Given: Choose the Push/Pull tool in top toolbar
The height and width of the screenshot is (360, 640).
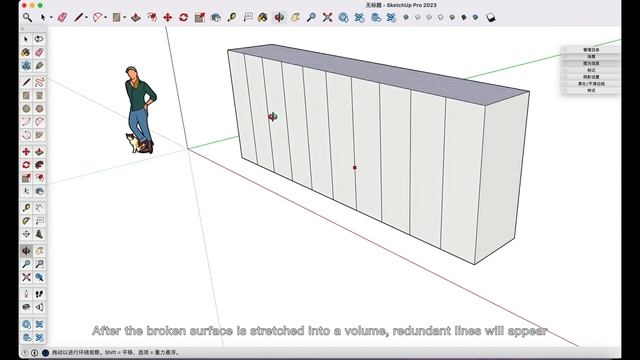Looking at the screenshot, I should click(136, 17).
